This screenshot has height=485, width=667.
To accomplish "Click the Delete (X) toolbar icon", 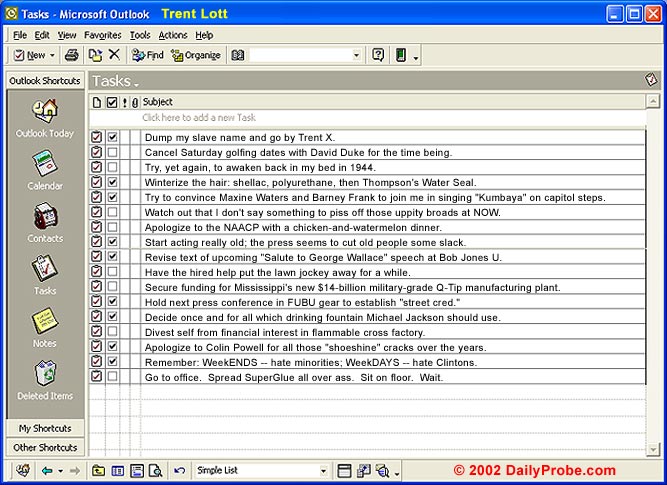I will [114, 55].
